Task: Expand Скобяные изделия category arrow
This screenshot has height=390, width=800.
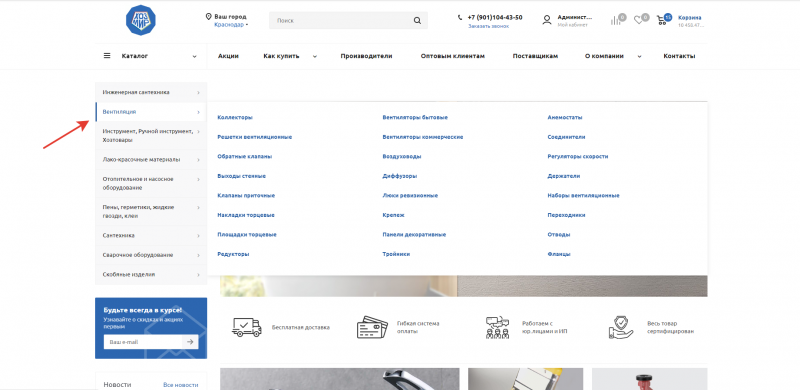Action: click(x=198, y=275)
